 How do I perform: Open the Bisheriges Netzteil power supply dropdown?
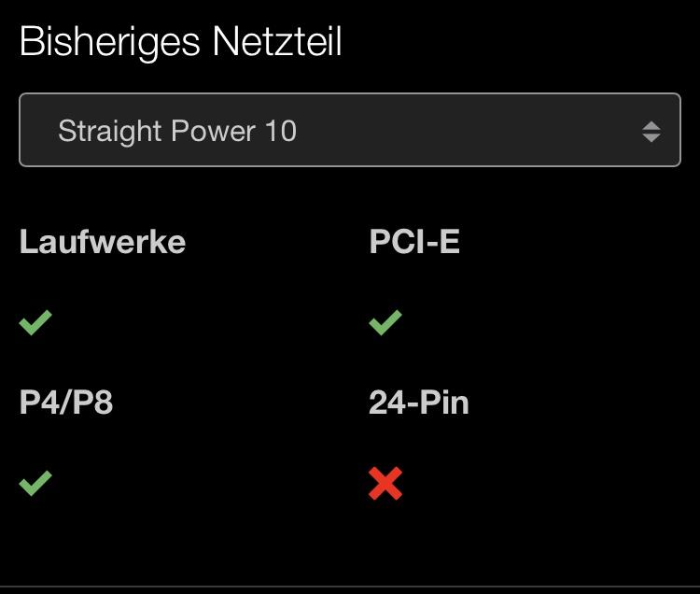click(350, 131)
